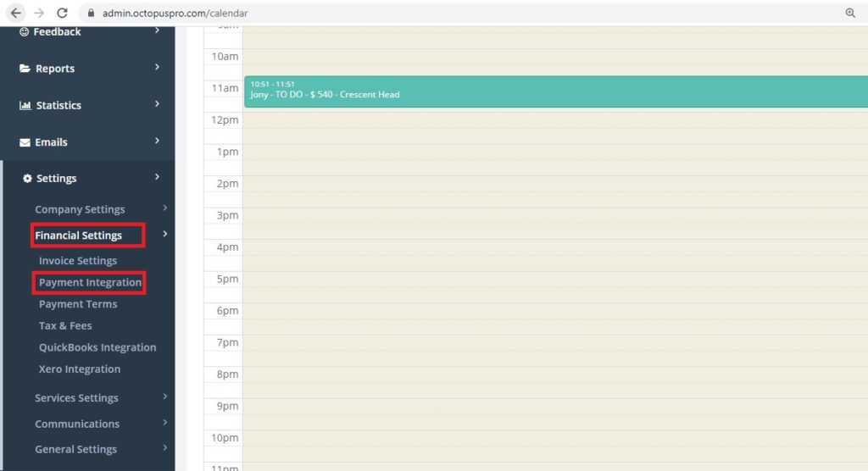This screenshot has width=868, height=471.
Task: Click the 2pm time label
Action: pyautogui.click(x=227, y=183)
